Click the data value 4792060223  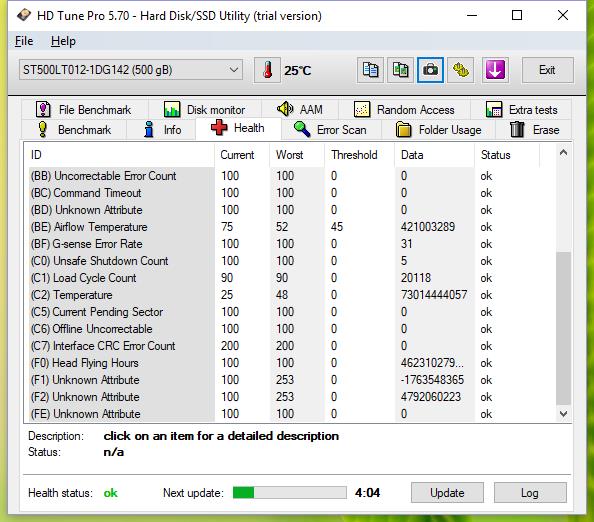click(x=431, y=397)
